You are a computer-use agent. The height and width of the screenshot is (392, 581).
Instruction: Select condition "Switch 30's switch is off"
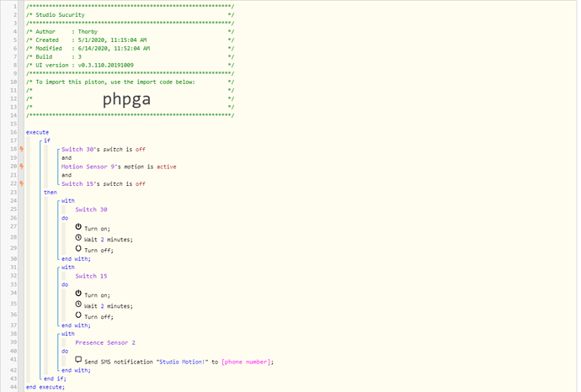(104, 149)
